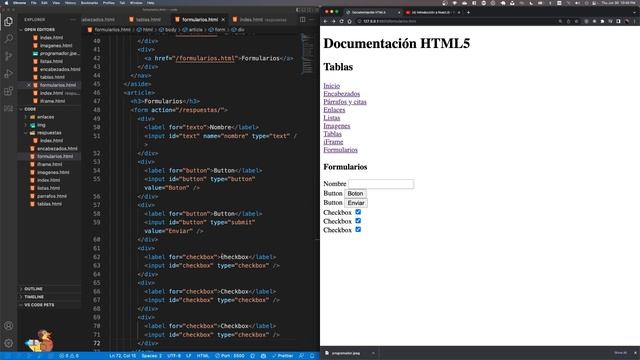Open the Accounts menu in VS Code
The height and width of the screenshot is (360, 640).
pyautogui.click(x=8, y=326)
